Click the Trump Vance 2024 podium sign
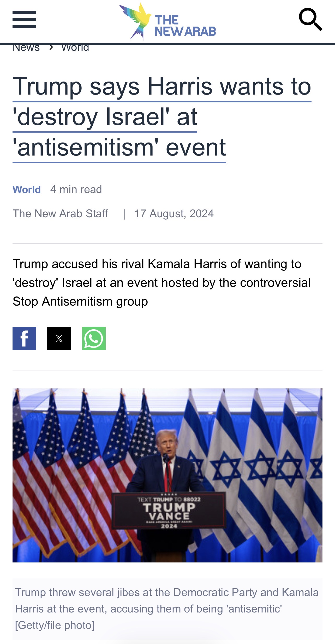The width and height of the screenshot is (335, 644). [169, 511]
